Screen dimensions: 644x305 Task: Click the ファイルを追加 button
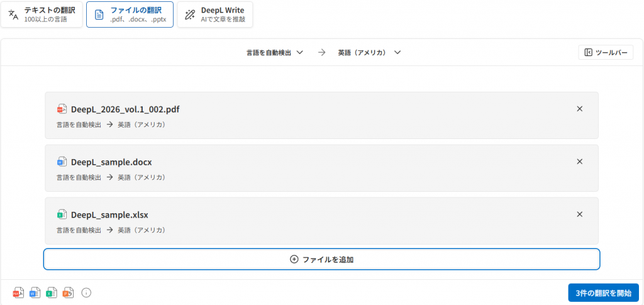[321, 259]
